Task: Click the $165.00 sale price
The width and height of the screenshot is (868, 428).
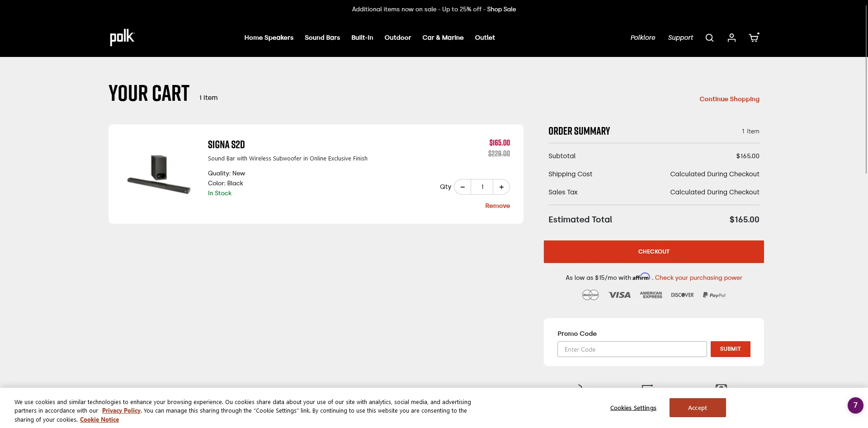Action: point(500,143)
